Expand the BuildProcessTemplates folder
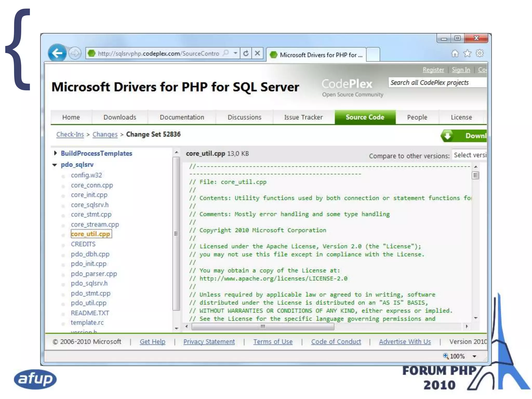This screenshot has width=532, height=399. [x=55, y=153]
